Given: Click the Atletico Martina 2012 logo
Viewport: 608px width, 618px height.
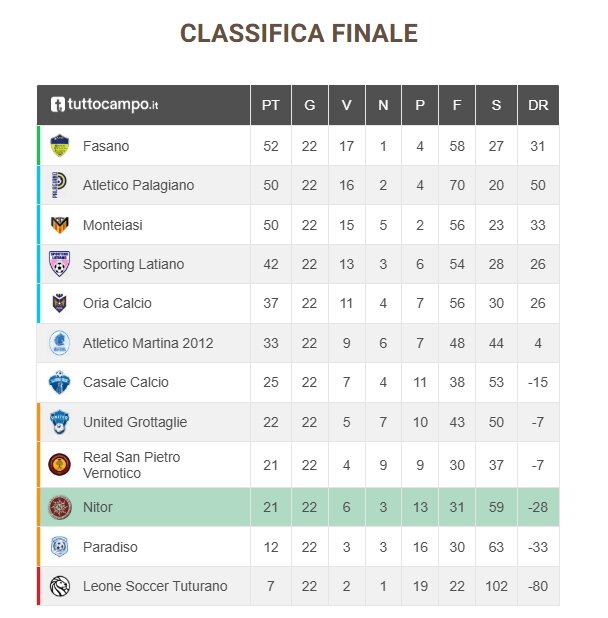Looking at the screenshot, I should point(59,343).
